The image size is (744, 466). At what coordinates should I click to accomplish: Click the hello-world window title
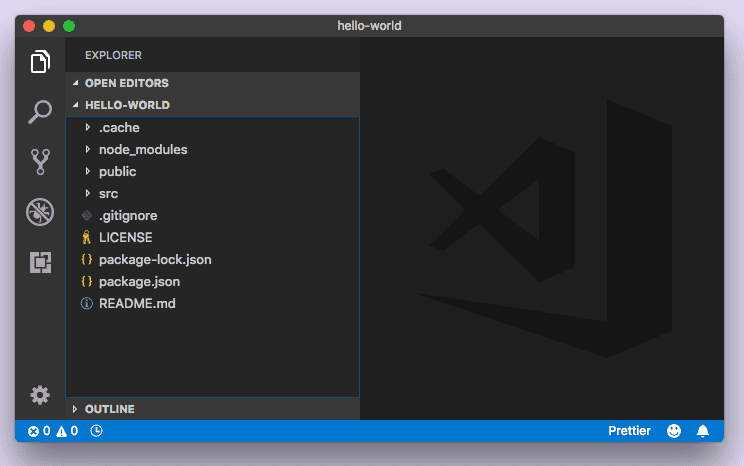pyautogui.click(x=369, y=26)
